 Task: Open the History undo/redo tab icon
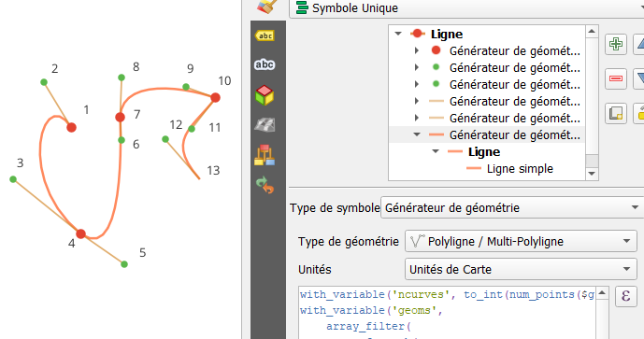[x=265, y=185]
